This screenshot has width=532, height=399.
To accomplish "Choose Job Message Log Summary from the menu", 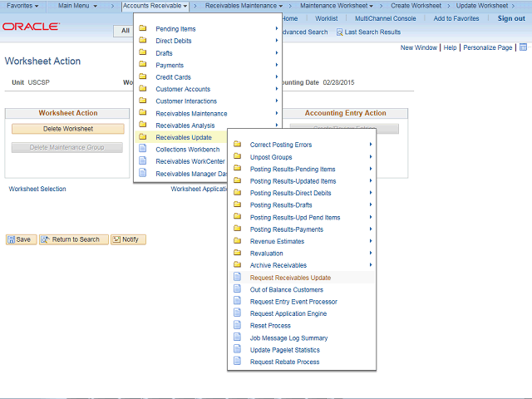I will pos(288,338).
